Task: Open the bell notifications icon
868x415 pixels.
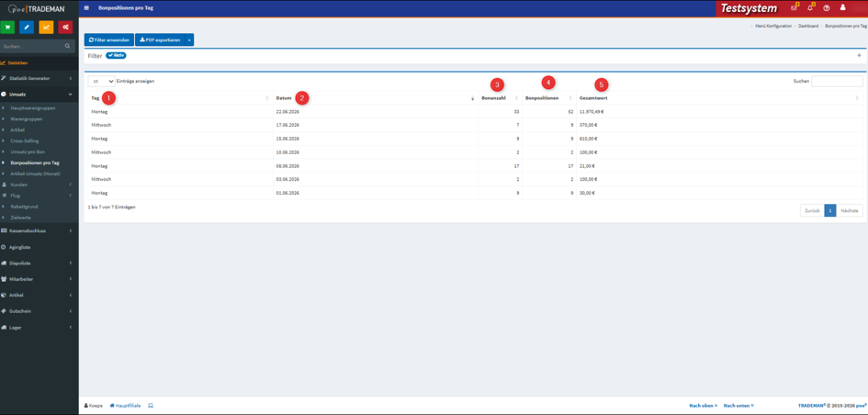Action: coord(810,7)
